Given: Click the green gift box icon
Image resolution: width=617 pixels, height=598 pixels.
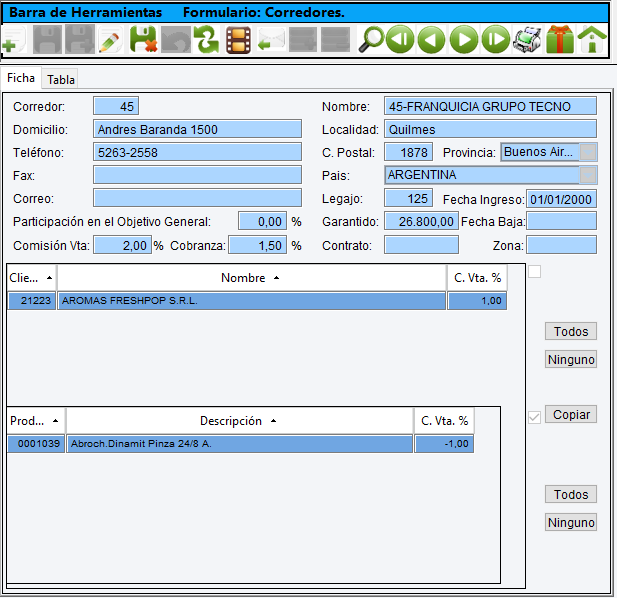Looking at the screenshot, I should tap(560, 39).
